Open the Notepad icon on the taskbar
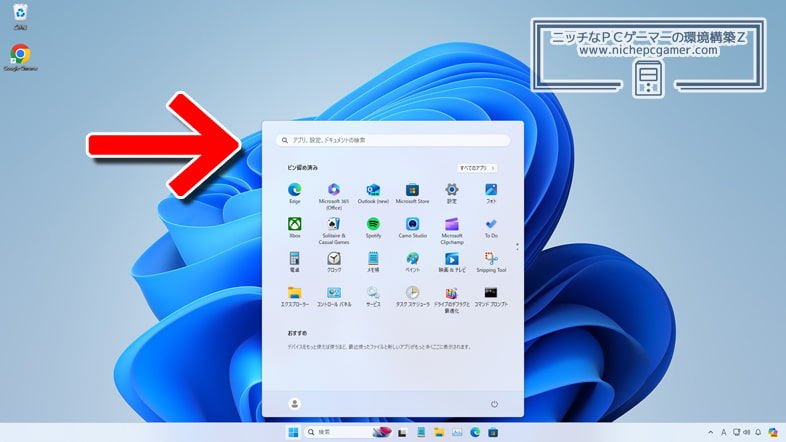This screenshot has width=786, height=442. pos(421,432)
